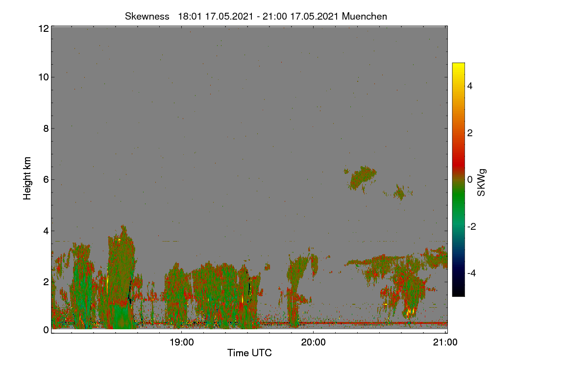The width and height of the screenshot is (588, 392).
Task: Click the Height km axis title
Action: (x=27, y=178)
